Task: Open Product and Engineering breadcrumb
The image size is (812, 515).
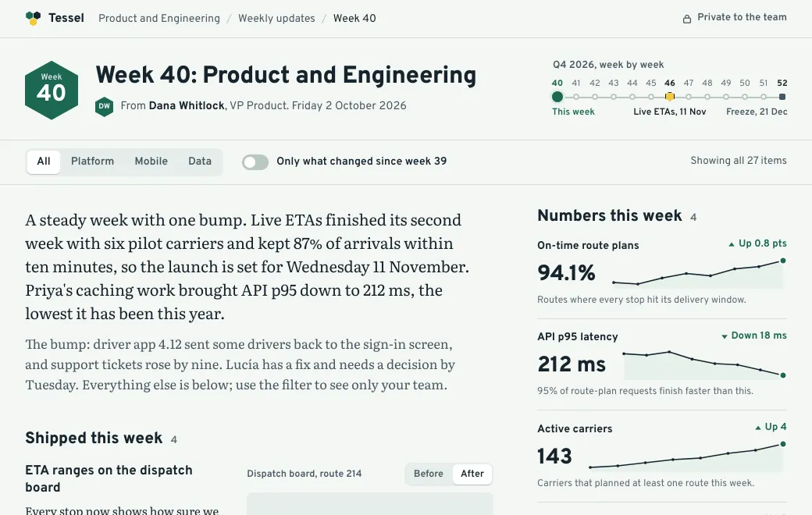Action: (x=159, y=19)
